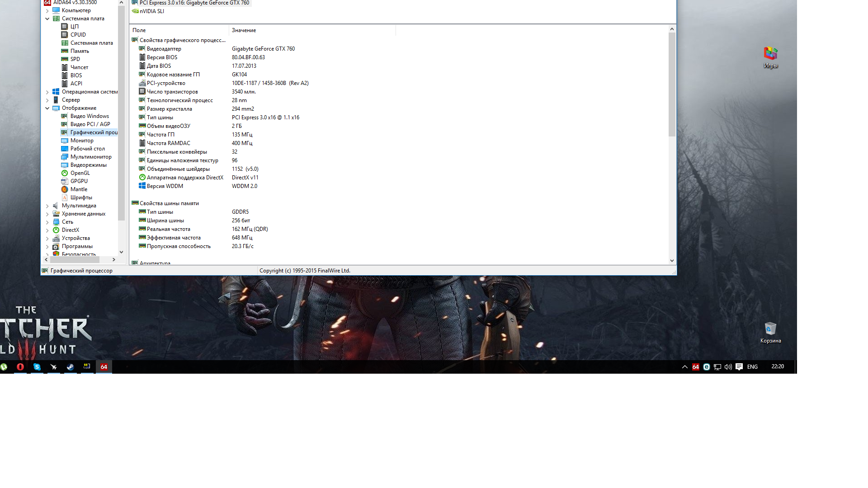This screenshot has height=488, width=868.
Task: Select the Монитор tree item
Action: pos(81,141)
